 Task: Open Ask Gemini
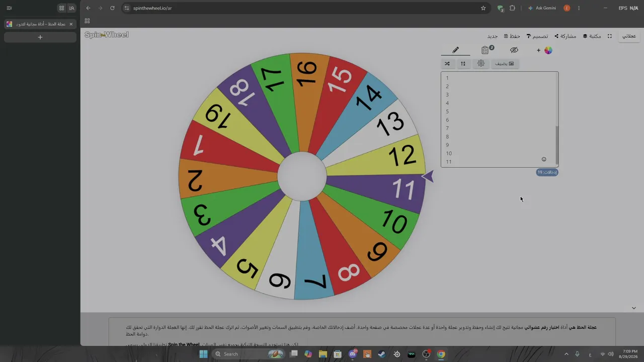tap(542, 8)
